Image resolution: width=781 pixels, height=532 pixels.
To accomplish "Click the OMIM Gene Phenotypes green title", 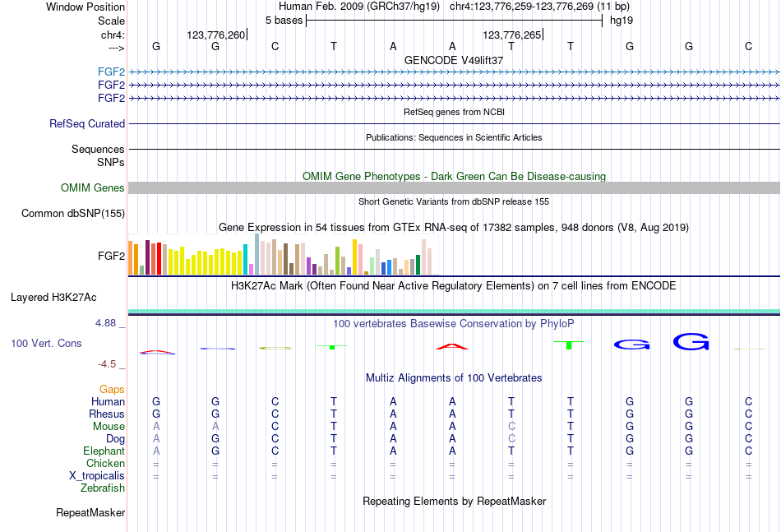I will point(454,176).
